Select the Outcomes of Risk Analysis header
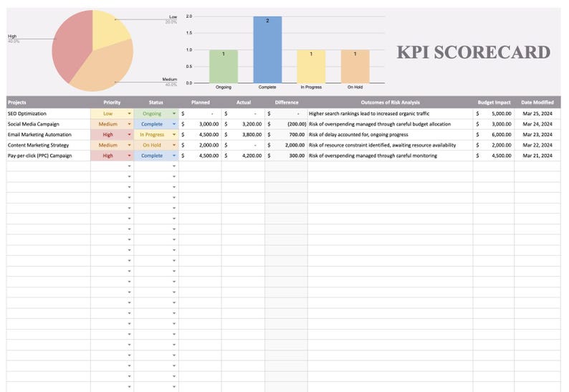This screenshot has width=569, height=392. coord(390,102)
